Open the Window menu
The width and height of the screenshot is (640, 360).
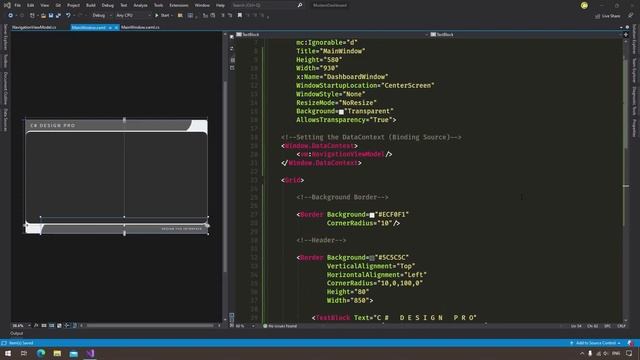click(202, 5)
